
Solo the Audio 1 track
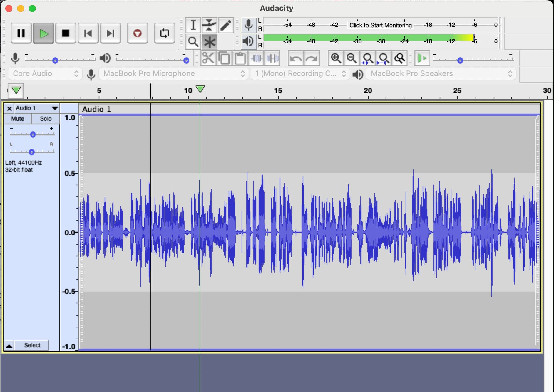46,119
